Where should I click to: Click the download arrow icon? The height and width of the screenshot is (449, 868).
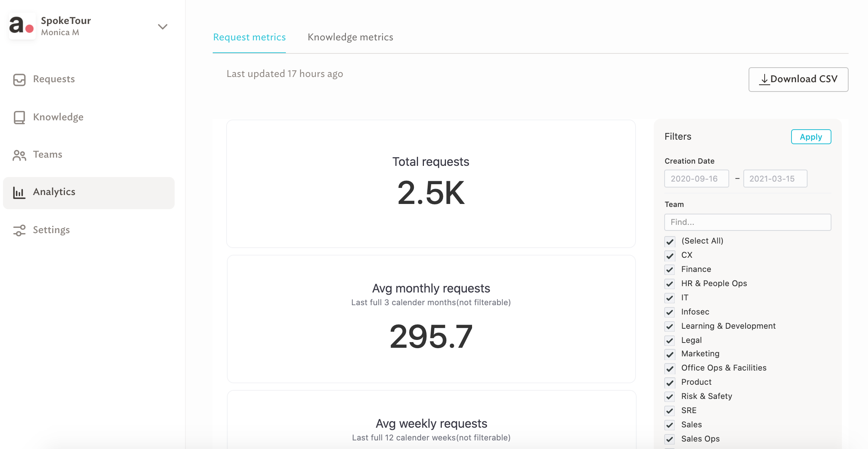point(764,79)
